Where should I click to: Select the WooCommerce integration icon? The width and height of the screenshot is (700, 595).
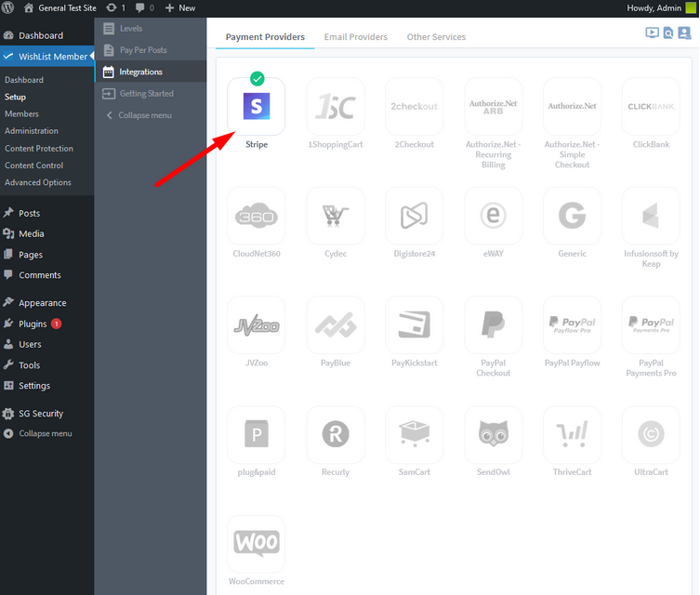point(257,544)
